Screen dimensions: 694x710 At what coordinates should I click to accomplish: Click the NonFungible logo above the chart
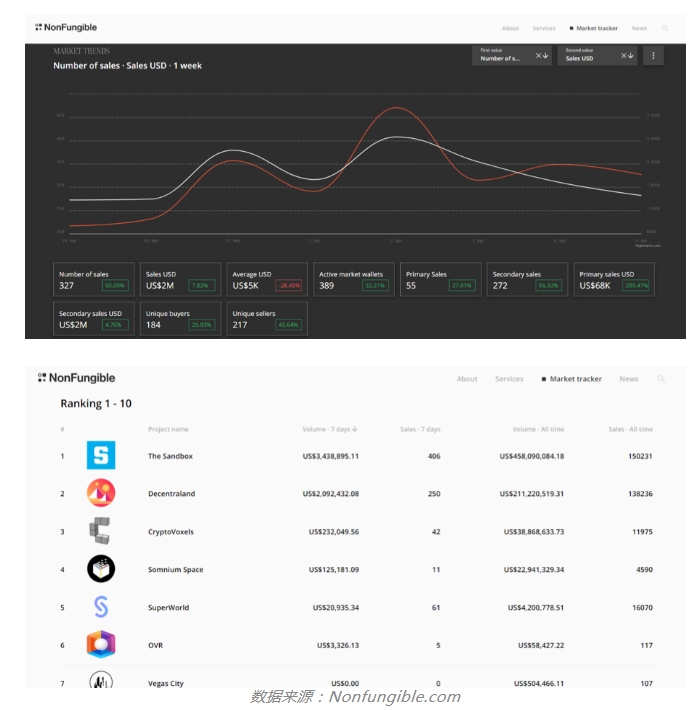coord(66,28)
